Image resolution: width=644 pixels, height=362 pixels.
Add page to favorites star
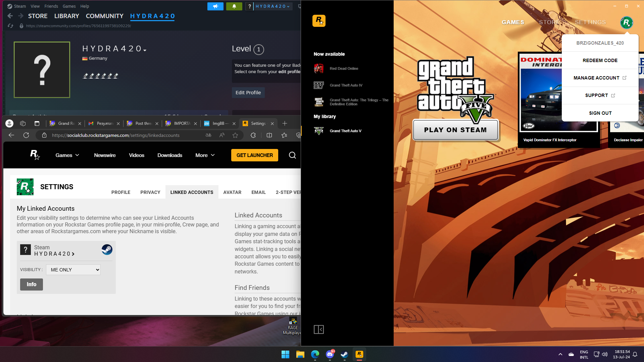pos(235,135)
